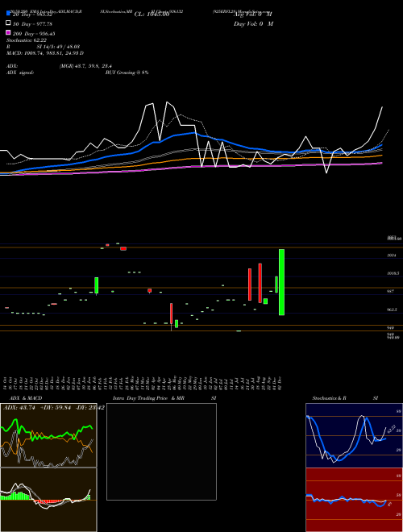Click the 'BUY Growing @ 8%' signal text
Screen dimensions: 403x532
tap(127, 73)
